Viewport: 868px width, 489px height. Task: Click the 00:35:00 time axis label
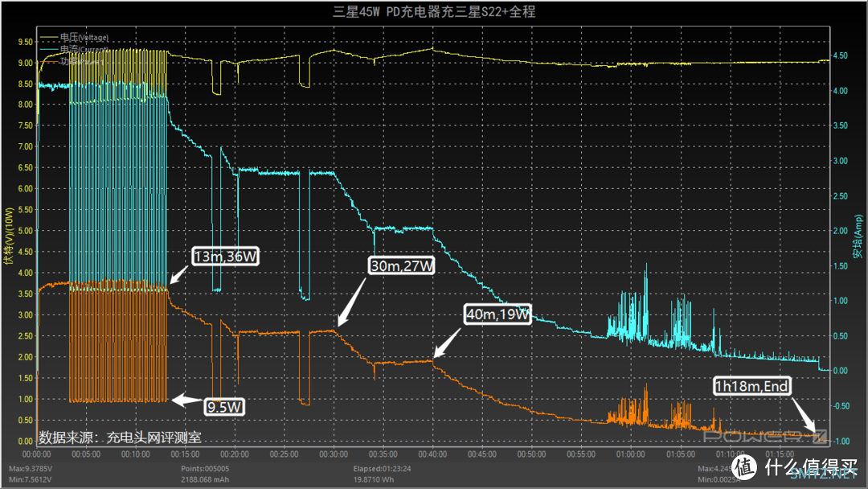383,454
